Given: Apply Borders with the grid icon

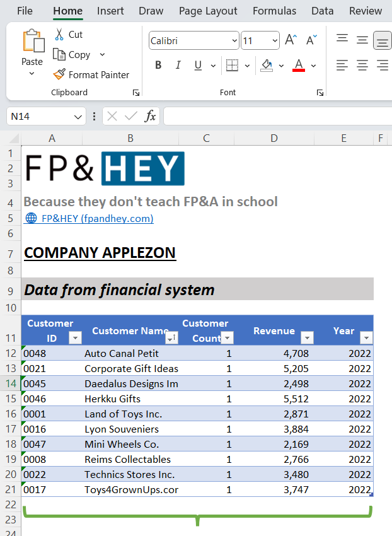Looking at the screenshot, I should point(232,65).
